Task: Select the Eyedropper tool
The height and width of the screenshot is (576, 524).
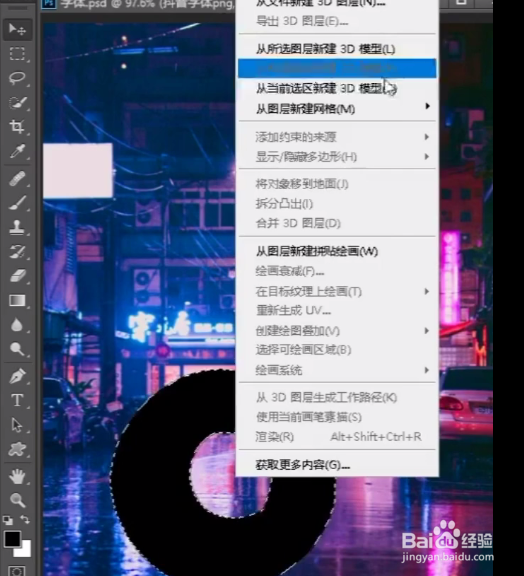Action: click(17, 151)
